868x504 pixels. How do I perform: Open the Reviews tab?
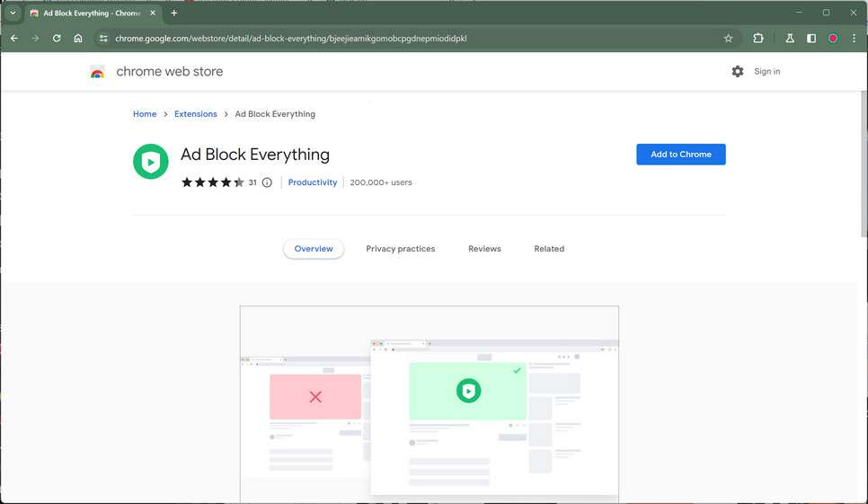pos(484,249)
